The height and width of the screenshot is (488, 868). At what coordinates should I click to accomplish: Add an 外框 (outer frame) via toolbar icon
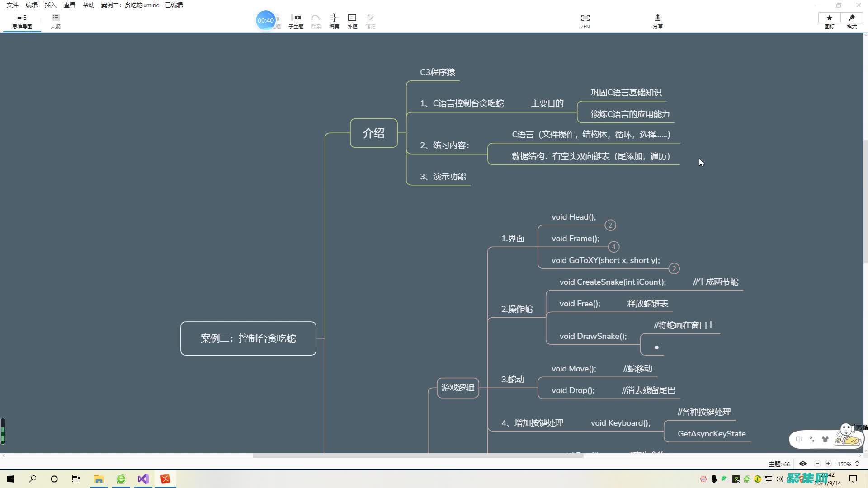[352, 20]
